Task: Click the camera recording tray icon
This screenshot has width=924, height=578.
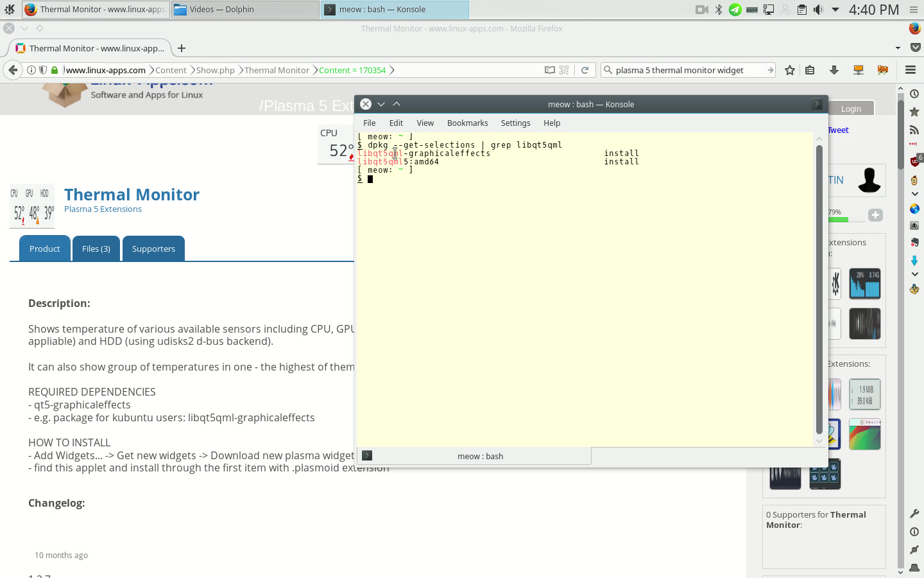Action: point(702,10)
